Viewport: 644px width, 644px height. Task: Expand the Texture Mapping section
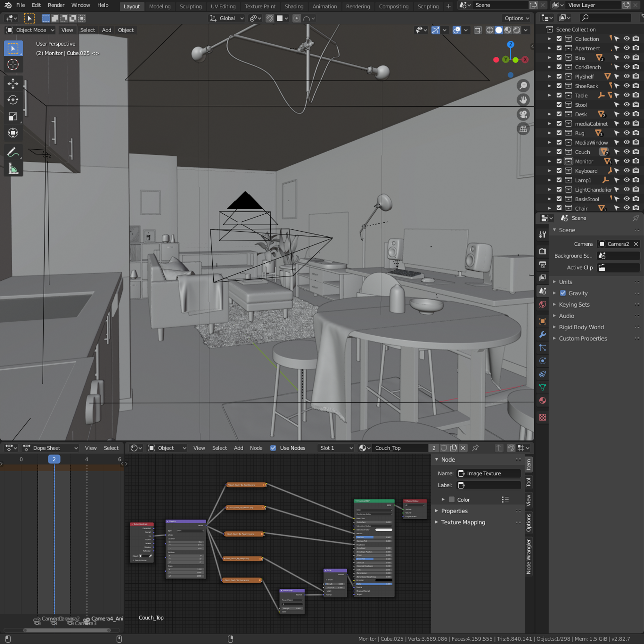[x=463, y=522]
